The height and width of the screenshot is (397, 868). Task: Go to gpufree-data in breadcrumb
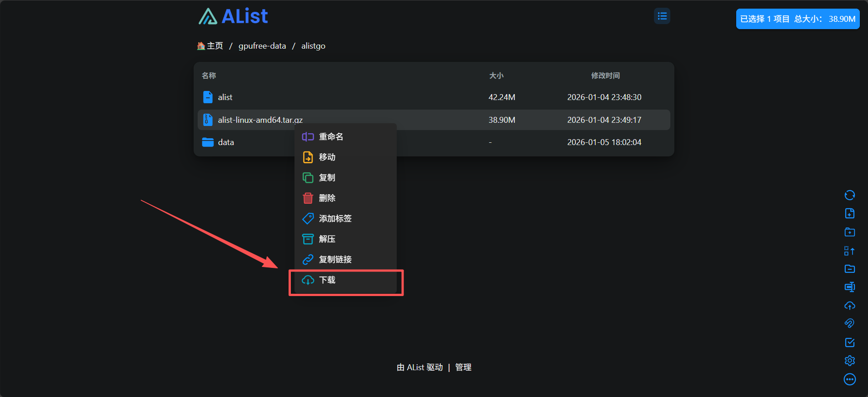(x=262, y=46)
